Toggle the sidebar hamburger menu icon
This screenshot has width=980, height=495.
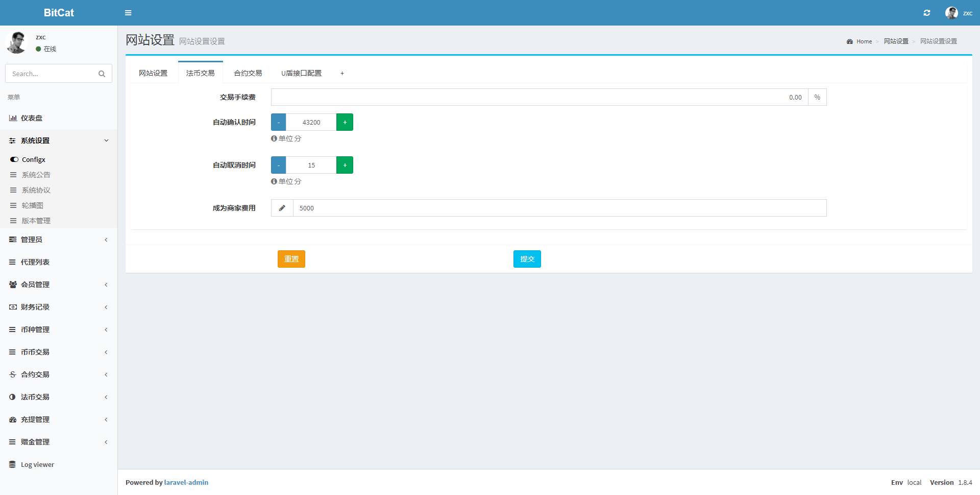tap(128, 13)
